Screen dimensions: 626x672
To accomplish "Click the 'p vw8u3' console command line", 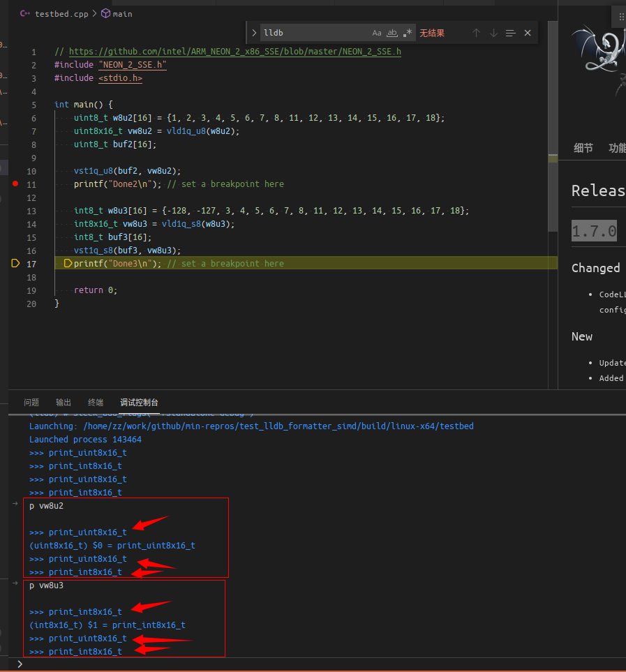I will [46, 585].
